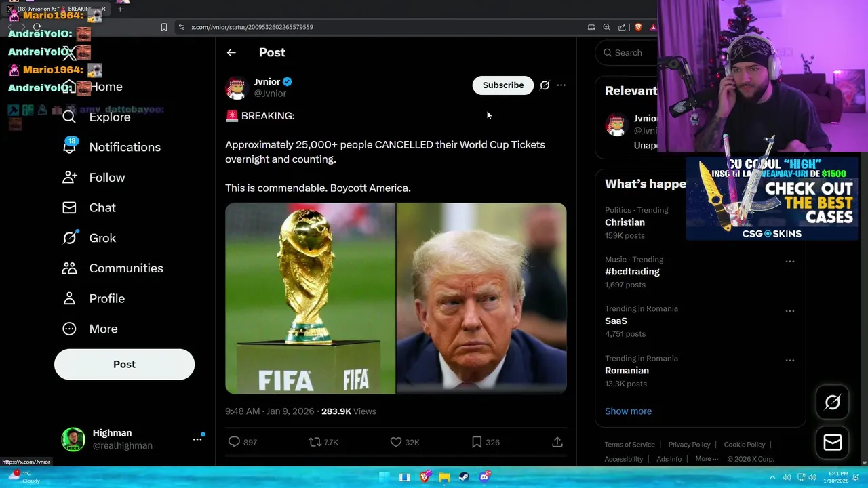
Task: Click the Highman account avatar
Action: [x=73, y=439]
